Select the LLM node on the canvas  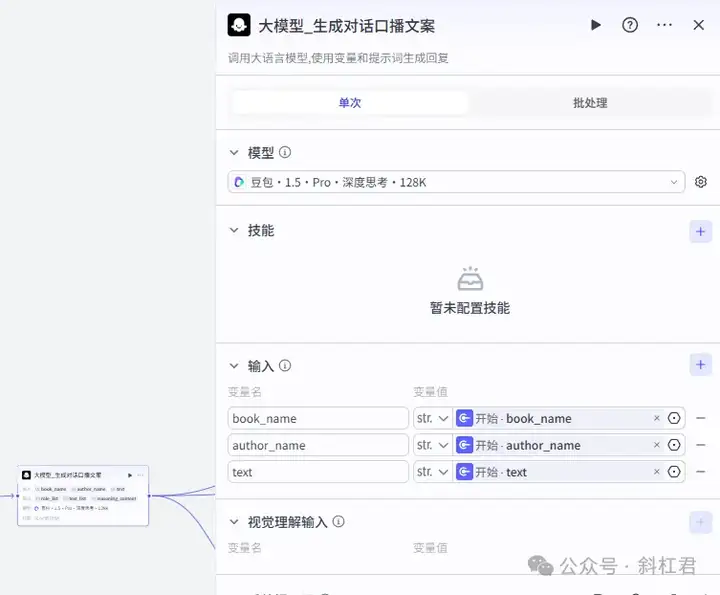[83, 496]
